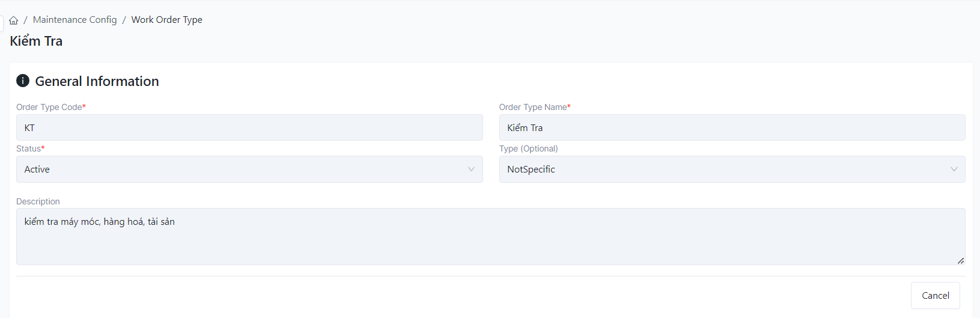Click into the Order Type Name field

[x=731, y=127]
